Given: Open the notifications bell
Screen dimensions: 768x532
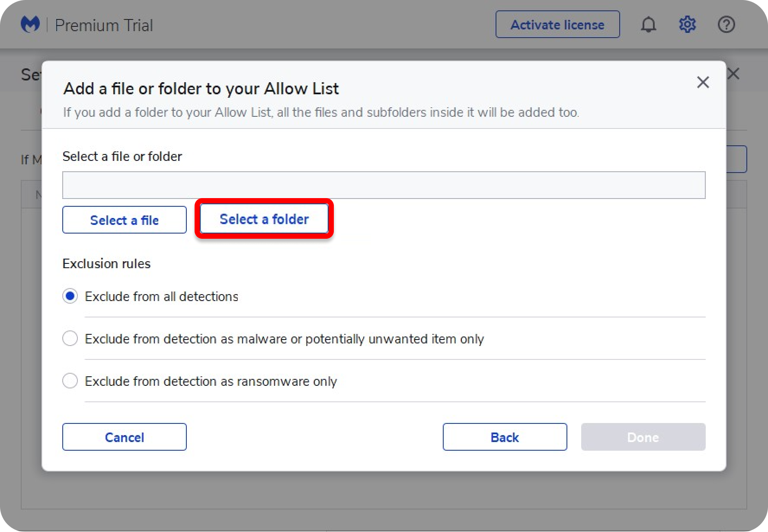Looking at the screenshot, I should click(x=648, y=25).
